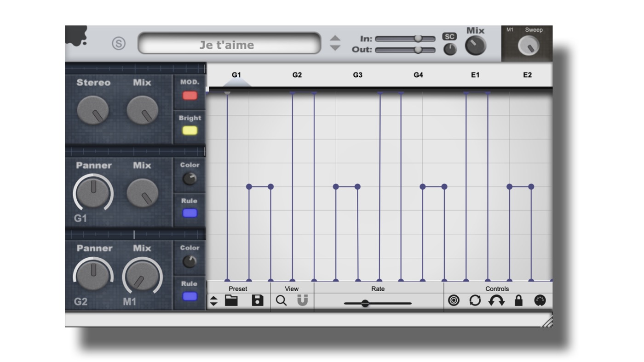Click the Sweep knob in the M1 panel
The height and width of the screenshot is (362, 644).
pos(528,46)
